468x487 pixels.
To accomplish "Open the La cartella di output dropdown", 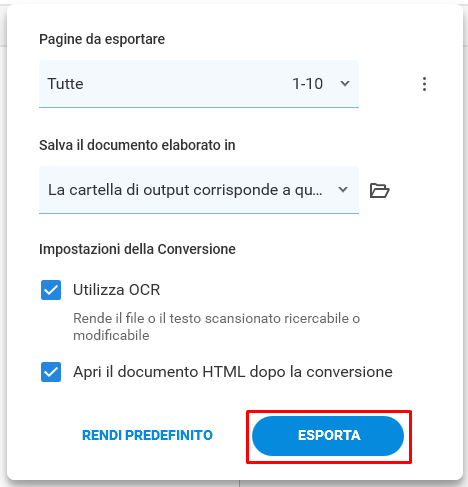I will [x=199, y=190].
